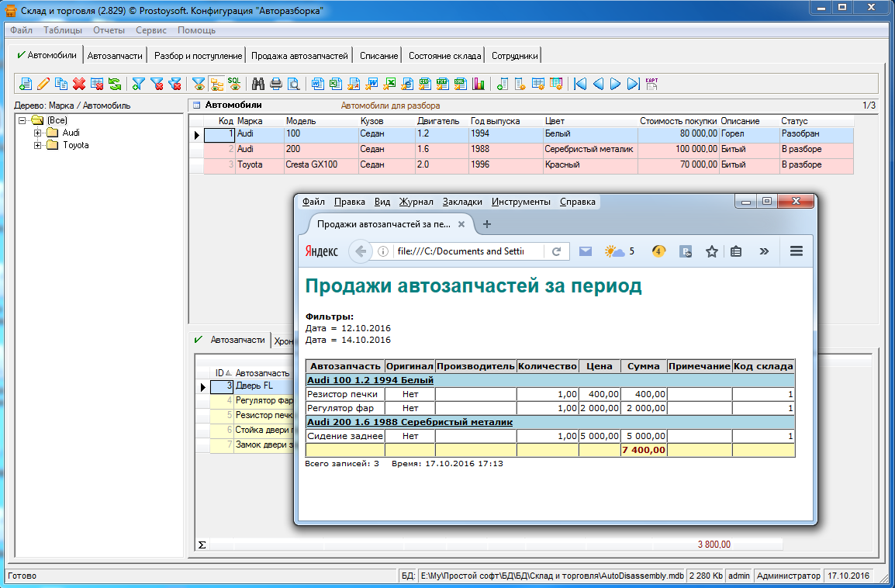This screenshot has height=588, width=895.
Task: Click the export to CSV icon
Action: (425, 84)
